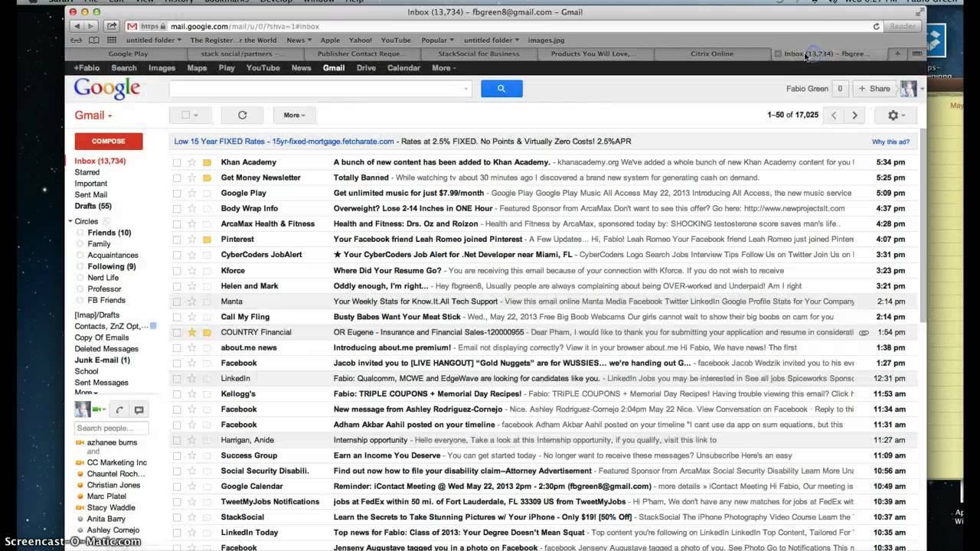
Task: Expand More labels in the sidebar
Action: (85, 393)
